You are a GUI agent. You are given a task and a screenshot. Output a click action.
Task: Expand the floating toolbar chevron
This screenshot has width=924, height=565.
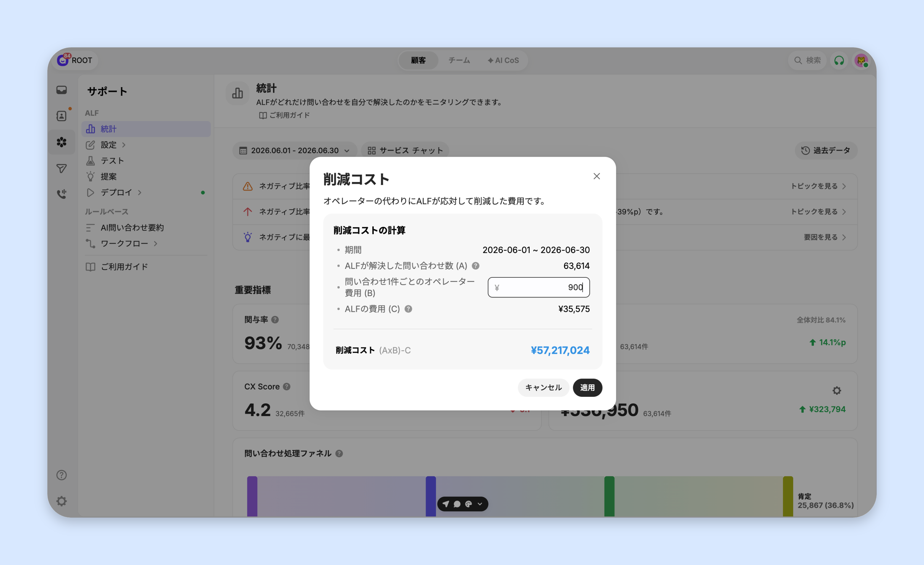point(480,504)
